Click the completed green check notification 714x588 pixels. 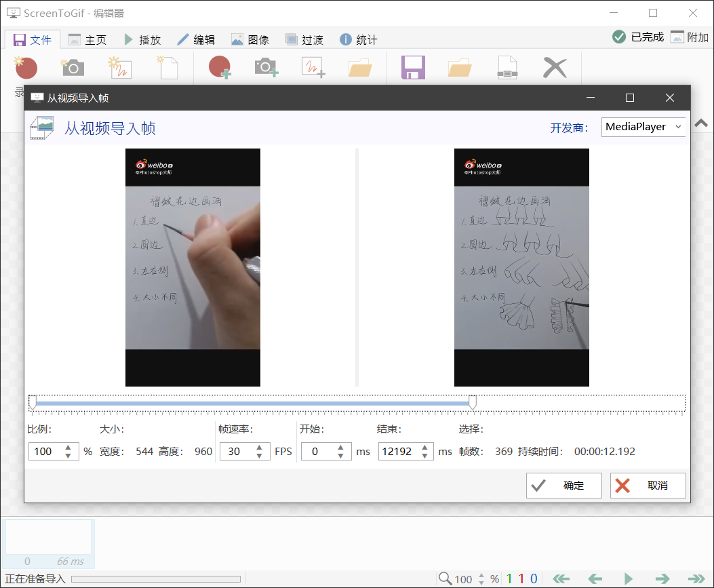pyautogui.click(x=638, y=37)
